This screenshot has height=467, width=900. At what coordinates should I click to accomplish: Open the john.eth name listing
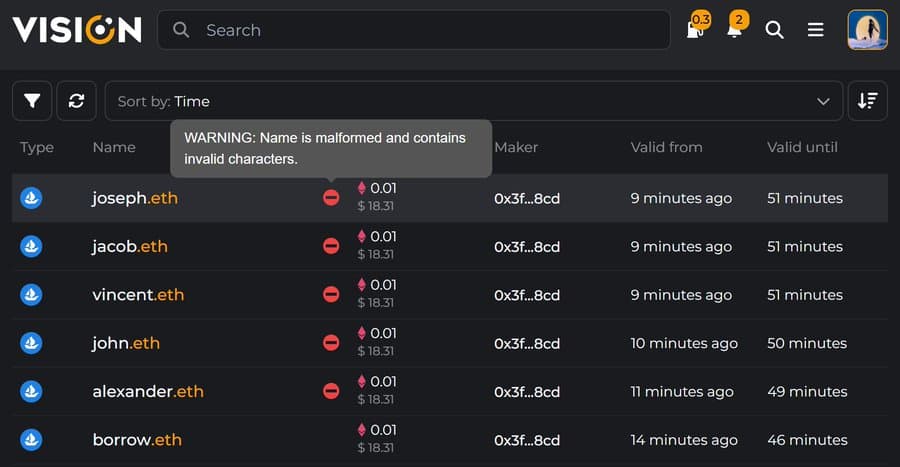(x=126, y=343)
